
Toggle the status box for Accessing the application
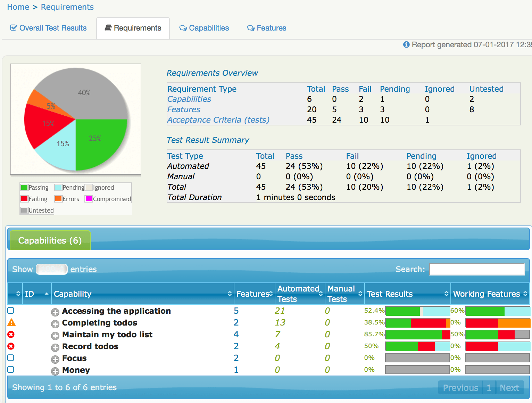pos(11,311)
